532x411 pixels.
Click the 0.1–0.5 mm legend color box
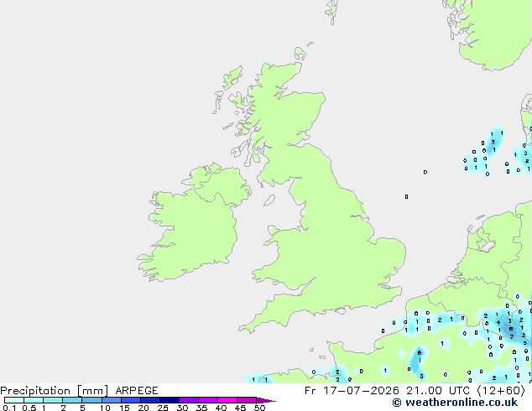(x=14, y=400)
